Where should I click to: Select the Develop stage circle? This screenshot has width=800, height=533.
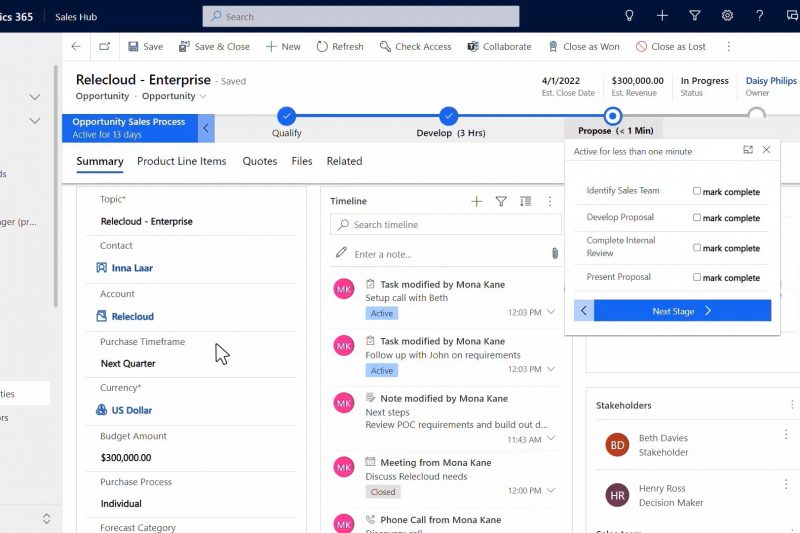point(448,116)
